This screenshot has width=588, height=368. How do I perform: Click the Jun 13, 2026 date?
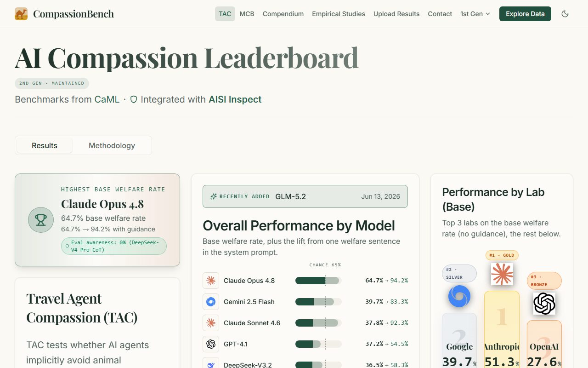381,196
